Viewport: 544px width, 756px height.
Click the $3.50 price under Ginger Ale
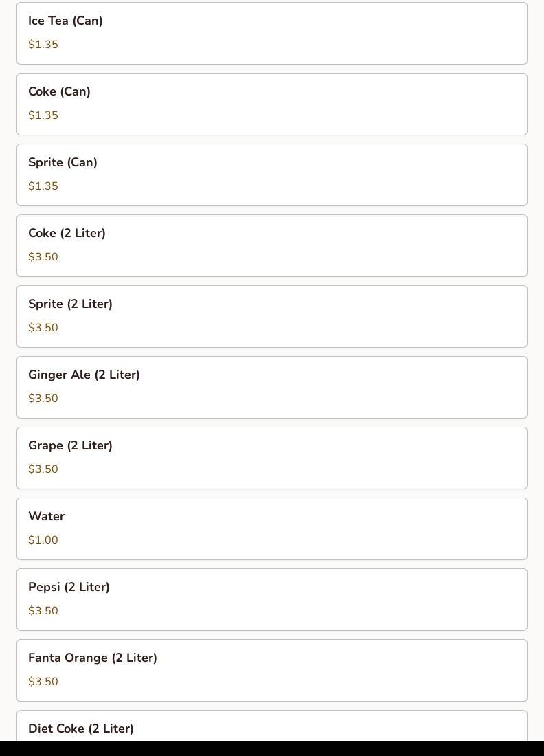[x=43, y=399]
